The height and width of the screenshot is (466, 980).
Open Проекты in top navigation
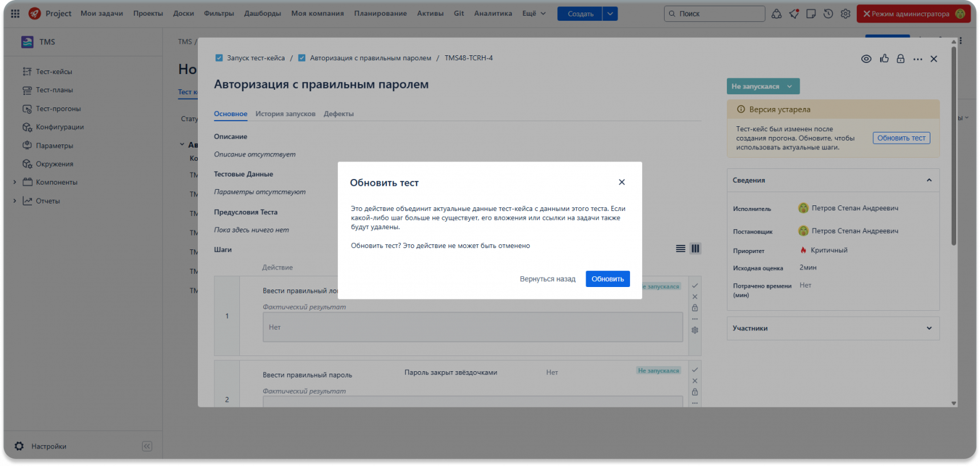pos(148,13)
